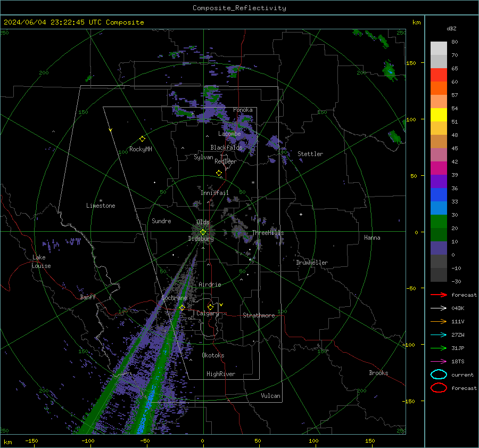The width and height of the screenshot is (479, 448).
Task: Click the cyan 27ZW arrow icon
Action: pos(439,335)
